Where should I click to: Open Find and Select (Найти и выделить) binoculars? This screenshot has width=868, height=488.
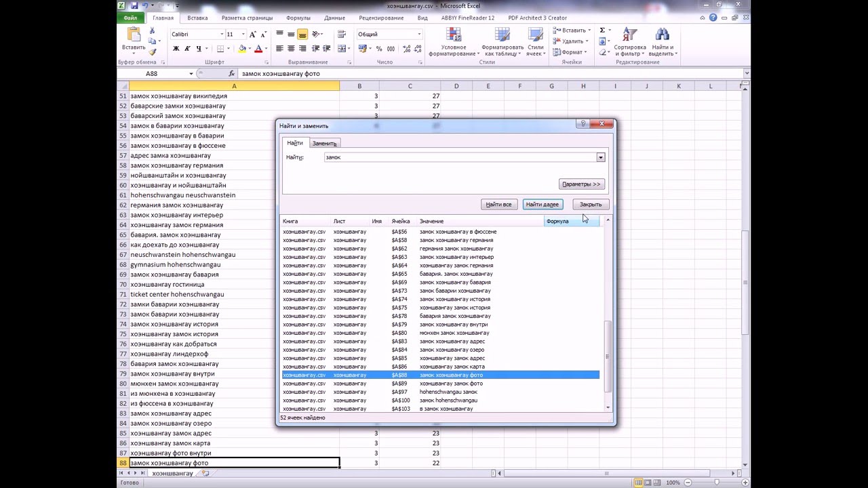tap(663, 42)
